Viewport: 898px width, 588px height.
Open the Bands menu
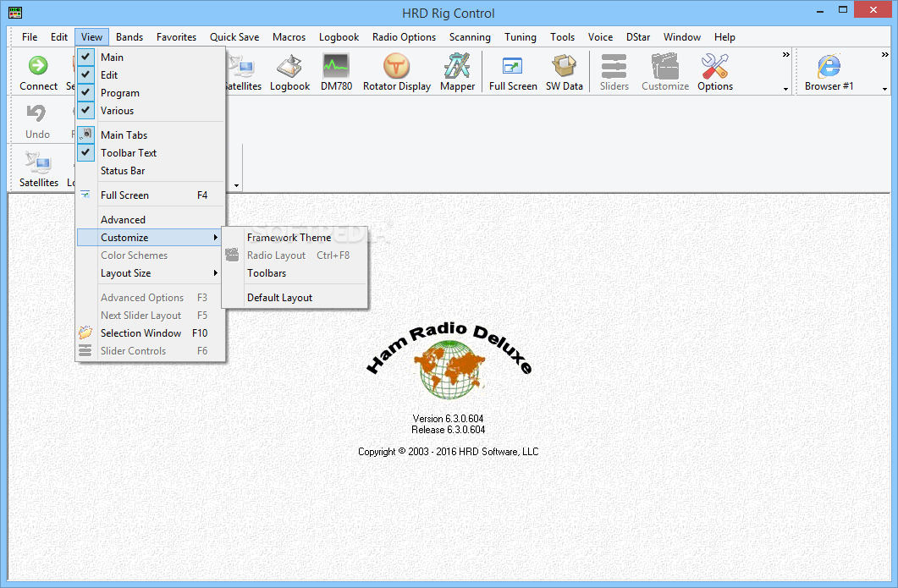129,36
